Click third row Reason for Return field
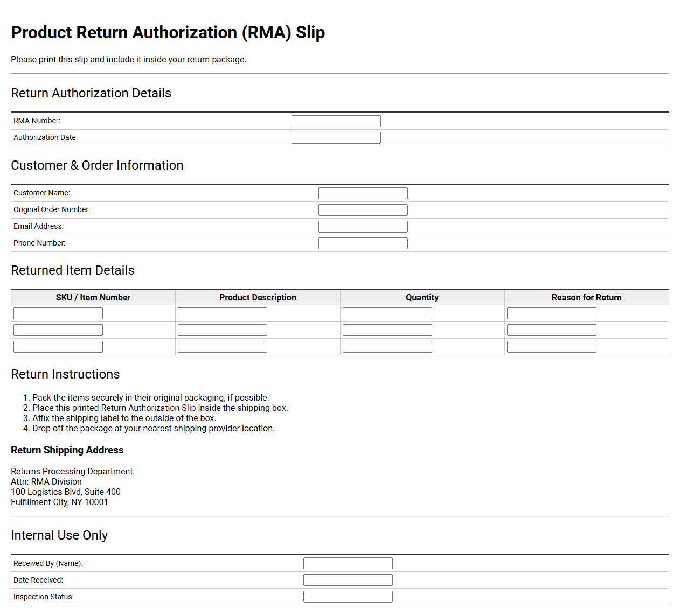680x616 pixels. click(552, 347)
